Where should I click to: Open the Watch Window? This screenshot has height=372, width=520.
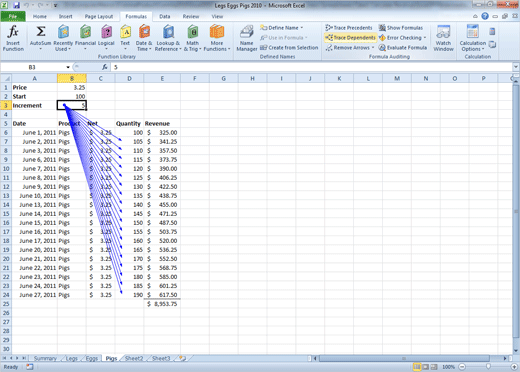click(x=443, y=38)
